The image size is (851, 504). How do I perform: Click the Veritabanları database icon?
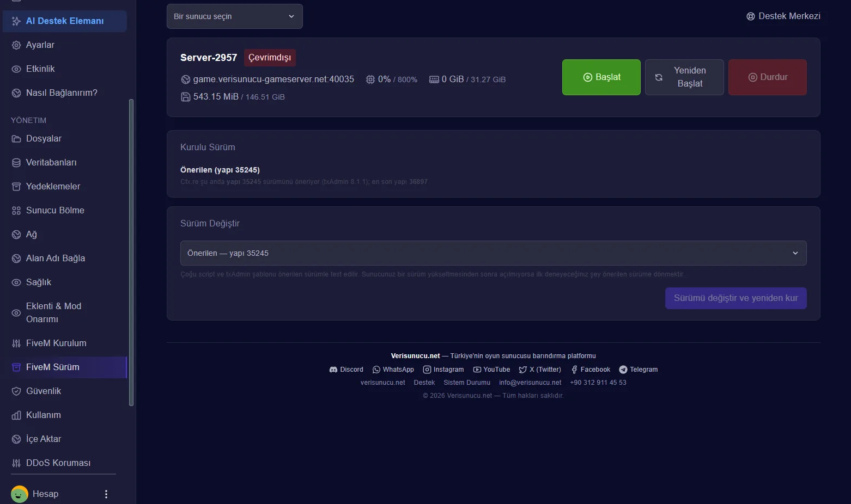click(16, 163)
